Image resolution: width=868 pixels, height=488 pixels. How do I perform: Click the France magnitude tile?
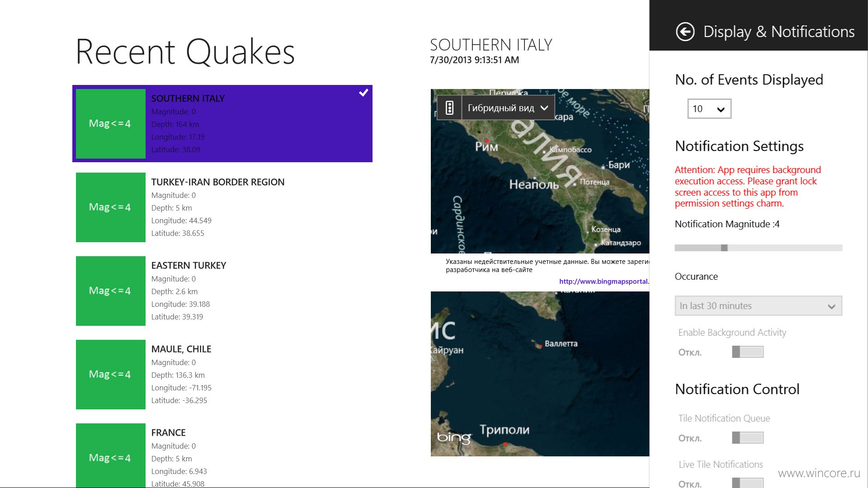[111, 455]
